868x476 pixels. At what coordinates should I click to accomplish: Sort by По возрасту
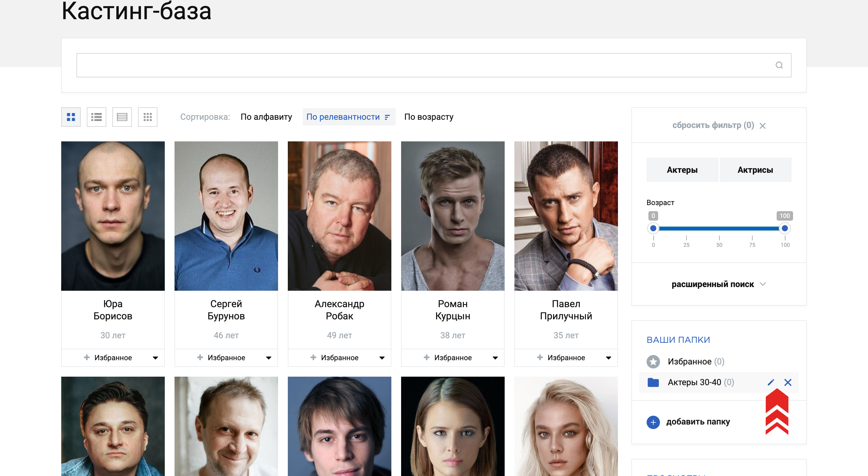[x=429, y=117]
